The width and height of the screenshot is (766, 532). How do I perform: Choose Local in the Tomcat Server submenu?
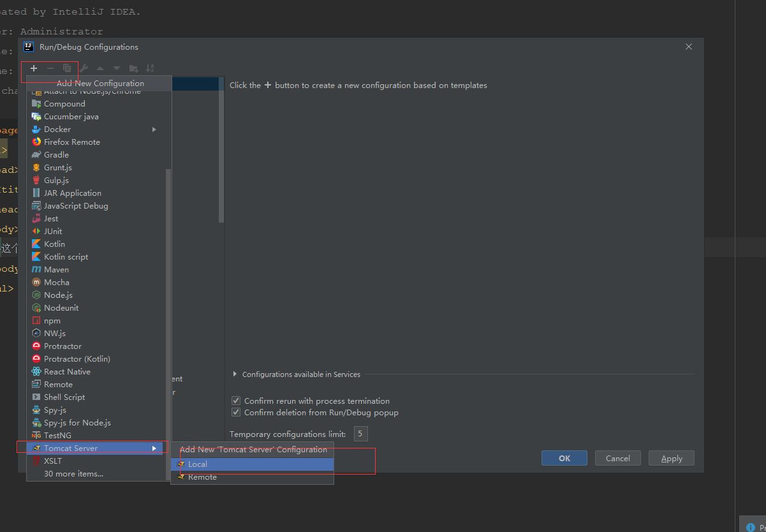(252, 464)
